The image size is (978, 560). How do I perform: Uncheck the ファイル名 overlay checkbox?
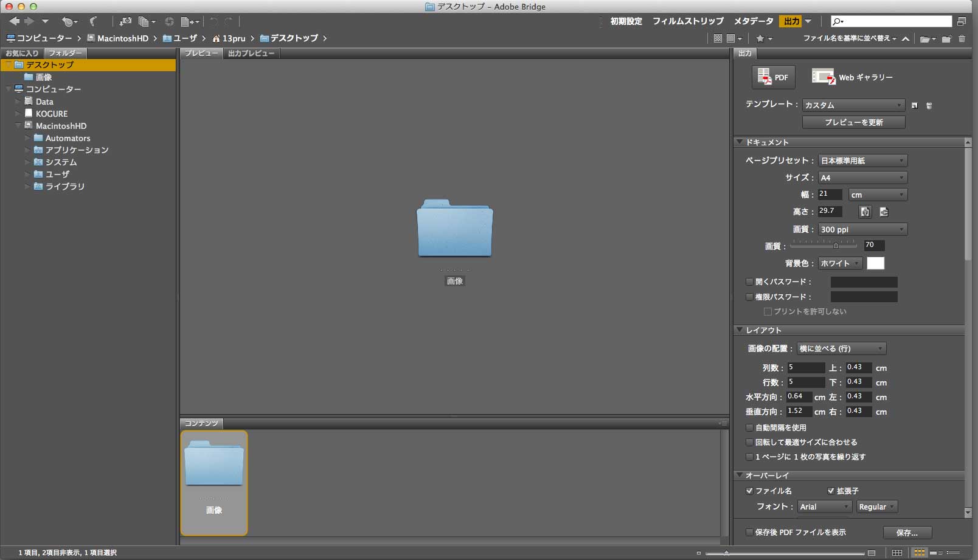tap(749, 491)
